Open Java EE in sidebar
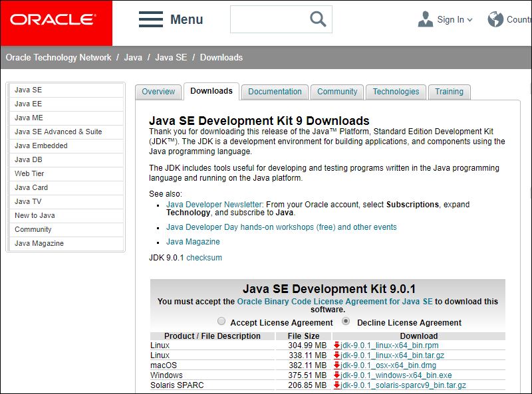Screen dimensions: 532x394 tap(66, 104)
